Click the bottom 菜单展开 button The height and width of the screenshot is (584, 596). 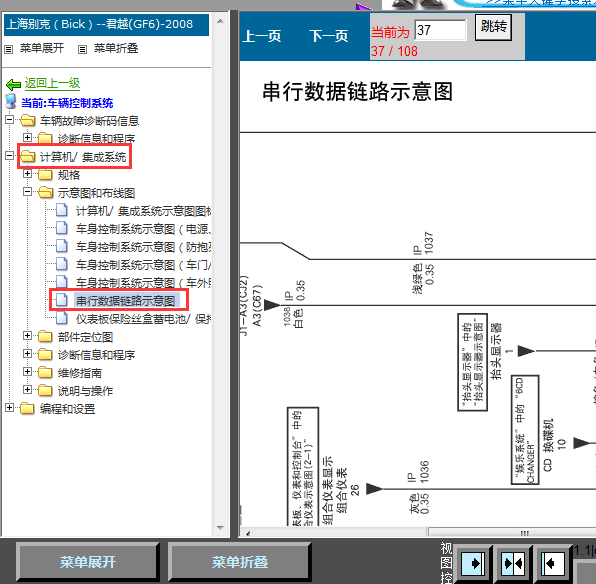88,562
